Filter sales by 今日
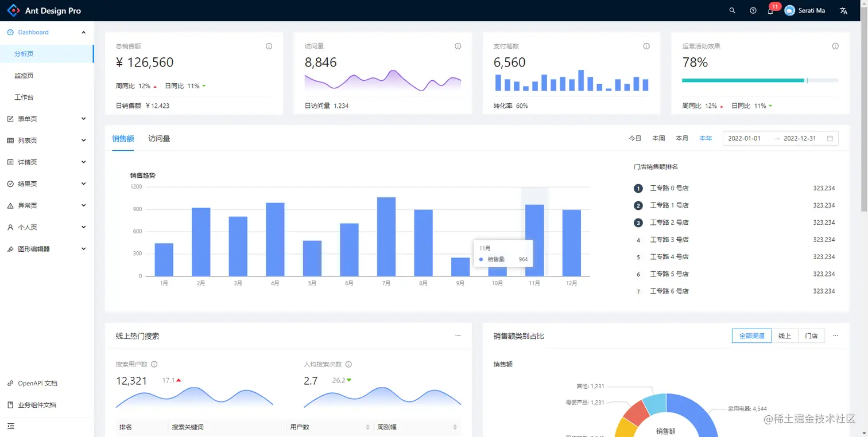The image size is (868, 437). [x=635, y=138]
